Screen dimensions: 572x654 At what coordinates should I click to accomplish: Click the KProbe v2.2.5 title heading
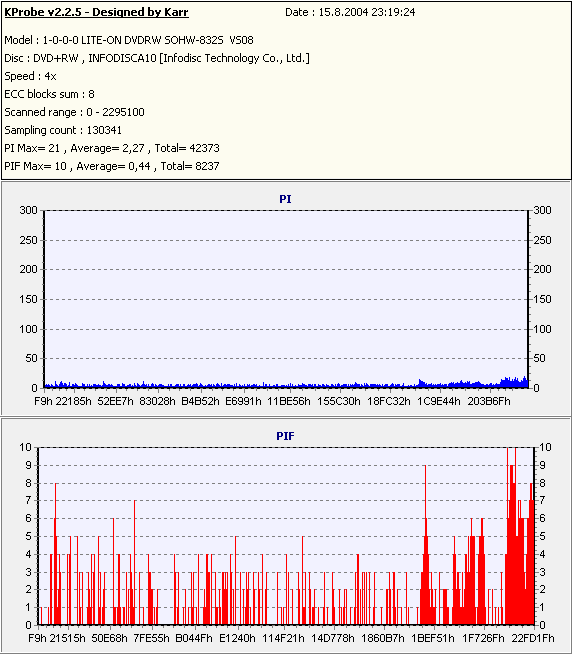click(x=96, y=13)
